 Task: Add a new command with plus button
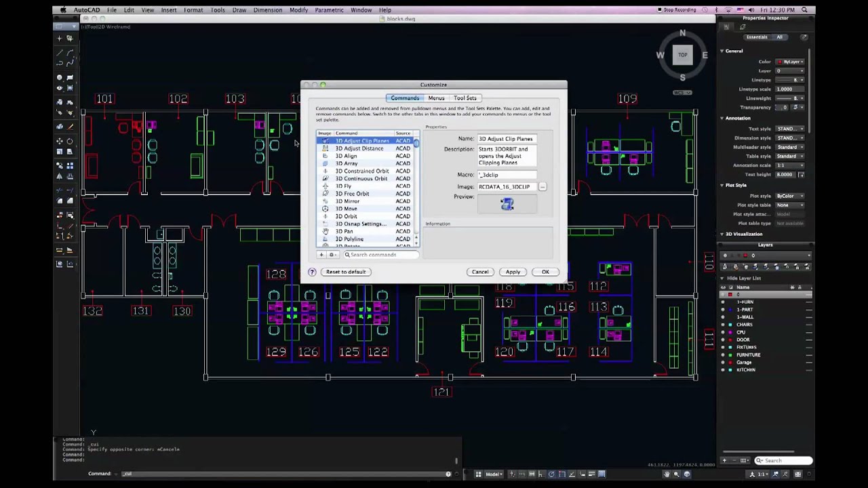[321, 255]
